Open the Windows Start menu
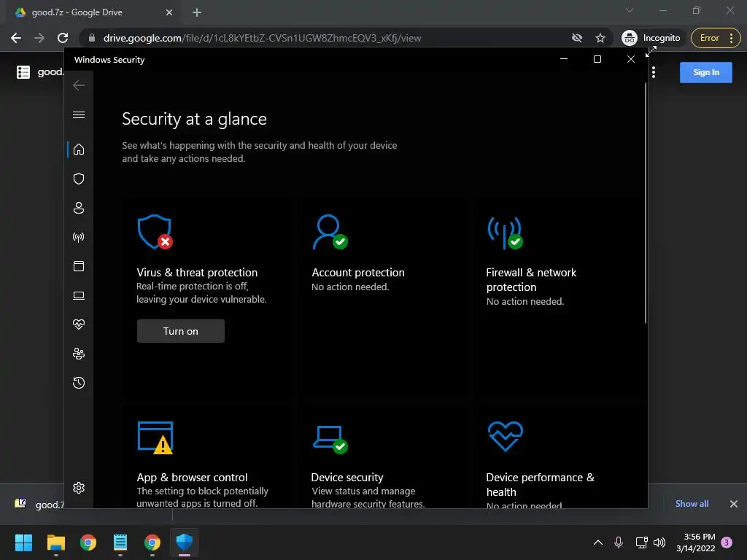 pos(23,542)
